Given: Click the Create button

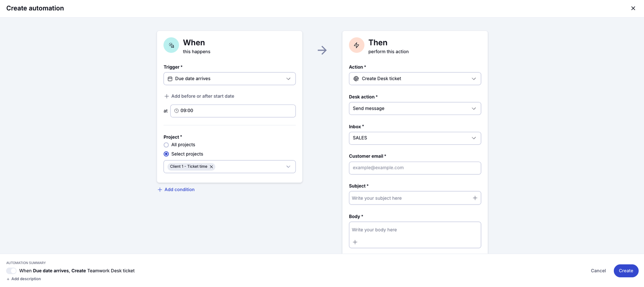Looking at the screenshot, I should [626, 271].
